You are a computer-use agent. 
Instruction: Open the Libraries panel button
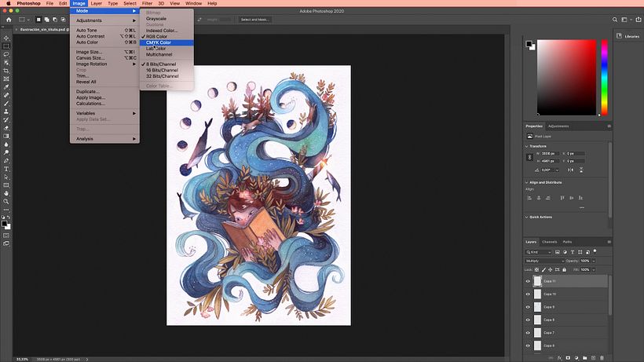click(x=628, y=36)
